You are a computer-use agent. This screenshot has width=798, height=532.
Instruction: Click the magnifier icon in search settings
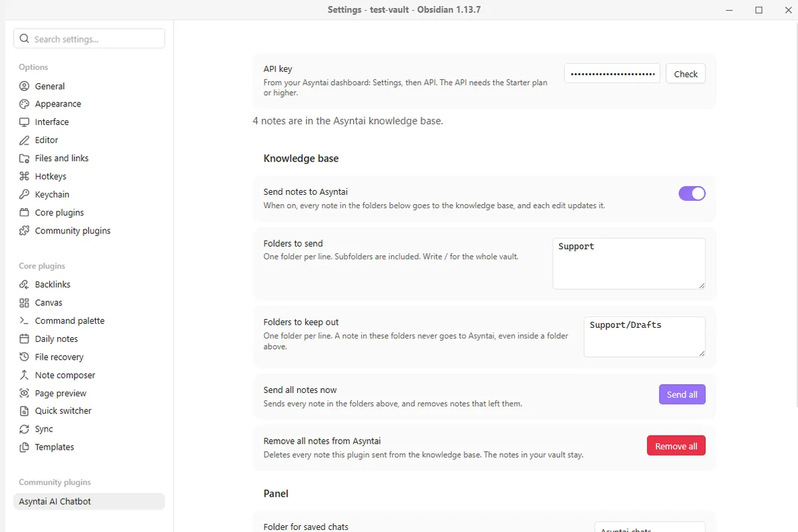[25, 39]
